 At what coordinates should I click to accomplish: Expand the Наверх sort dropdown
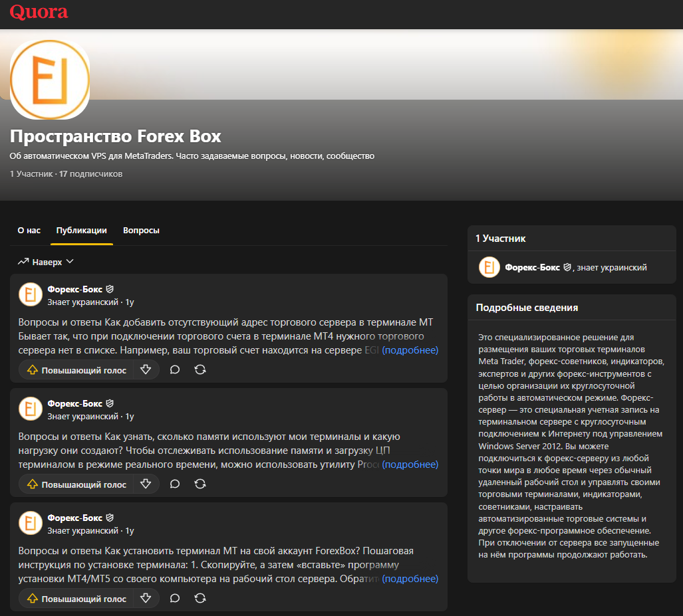tap(46, 262)
